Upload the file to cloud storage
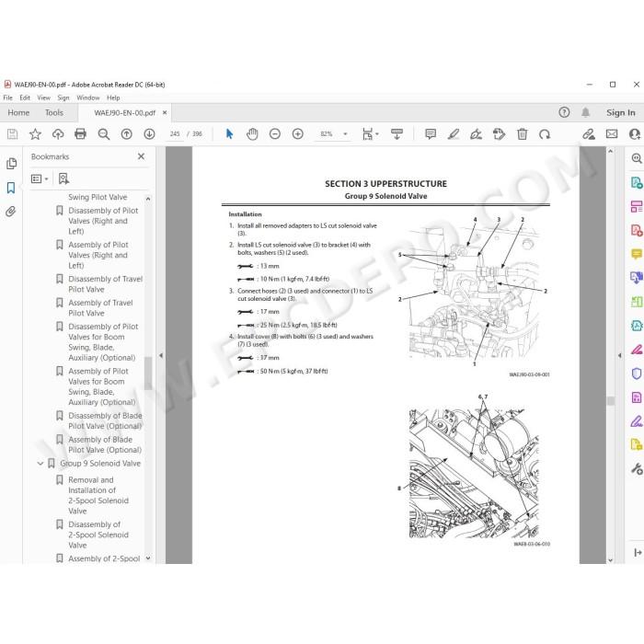 pyautogui.click(x=58, y=134)
